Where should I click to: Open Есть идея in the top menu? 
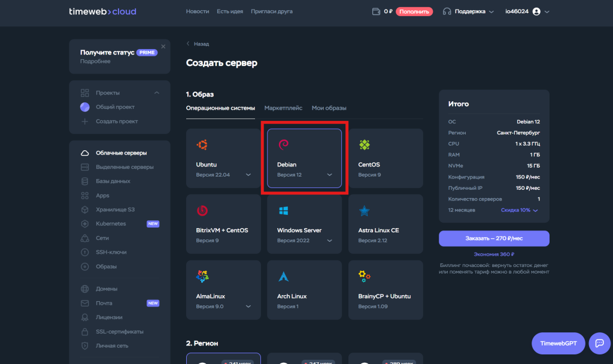coord(230,11)
